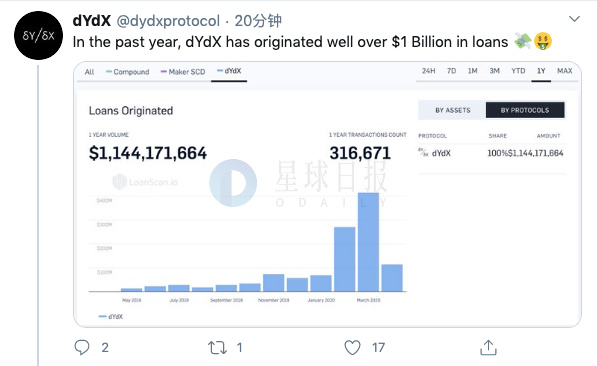Click the reply speech bubble icon
This screenshot has width=597, height=366.
(x=82, y=347)
